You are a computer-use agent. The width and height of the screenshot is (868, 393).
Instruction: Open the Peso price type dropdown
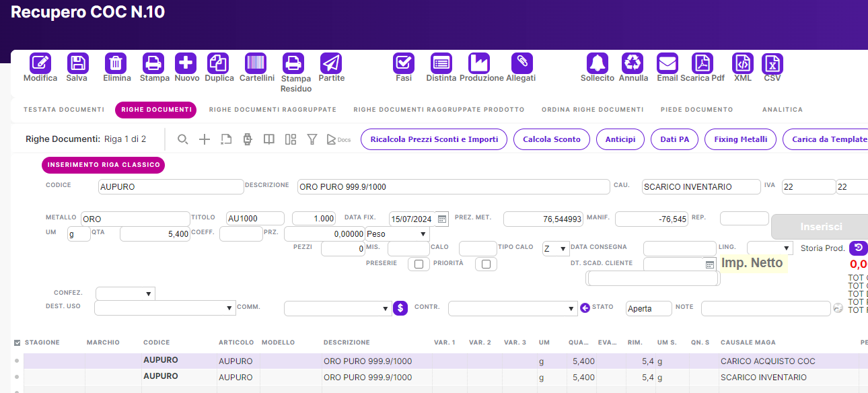pyautogui.click(x=396, y=234)
